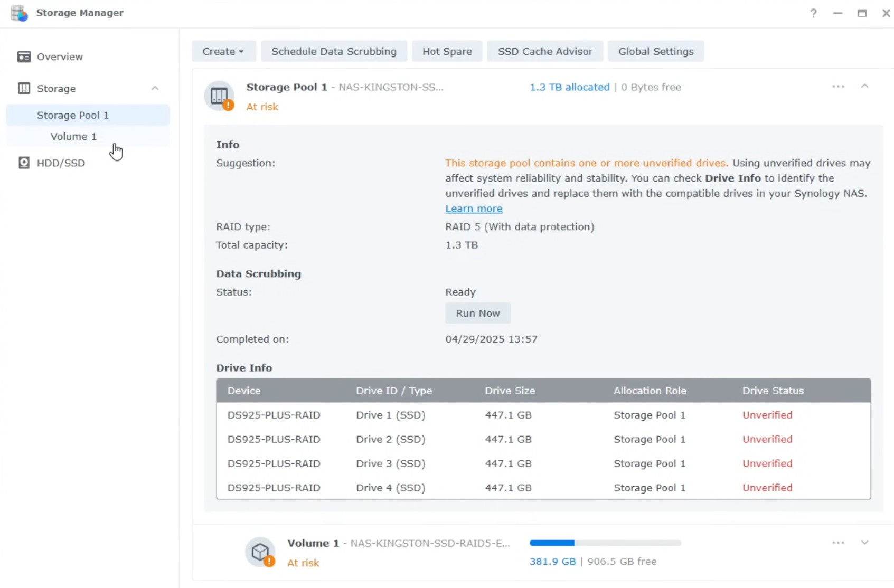This screenshot has height=588, width=894.
Task: Click the bold Drive Info text in suggestion
Action: 733,178
